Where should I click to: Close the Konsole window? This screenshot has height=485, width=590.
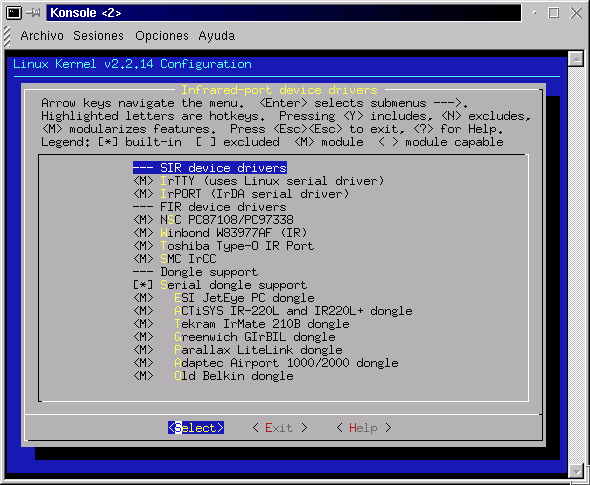[576, 13]
